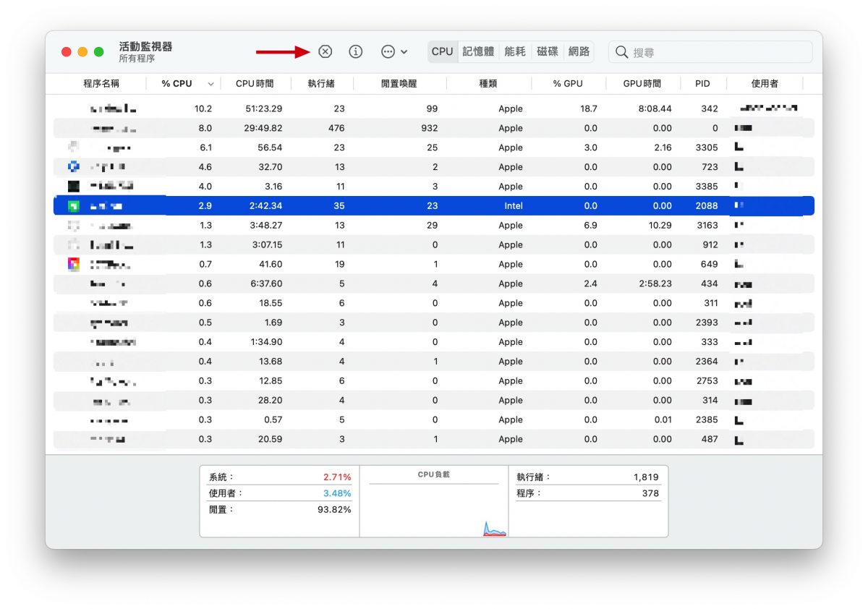Click the faint icon in PID 3305 row

73,147
